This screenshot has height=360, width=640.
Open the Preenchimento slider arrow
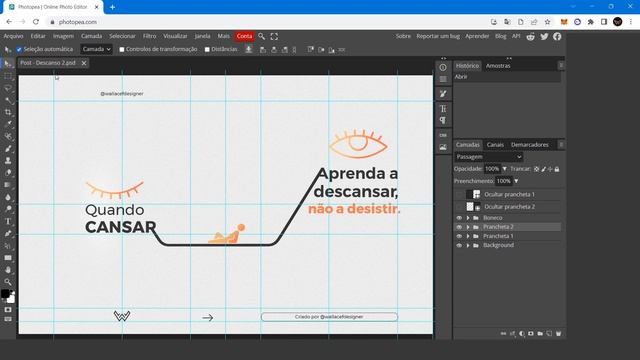coord(516,181)
